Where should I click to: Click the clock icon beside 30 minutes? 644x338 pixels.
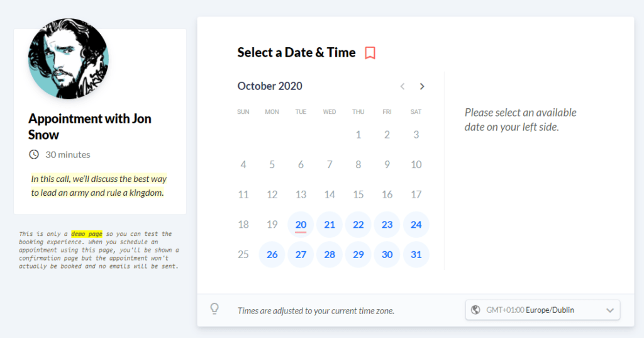[x=34, y=155]
